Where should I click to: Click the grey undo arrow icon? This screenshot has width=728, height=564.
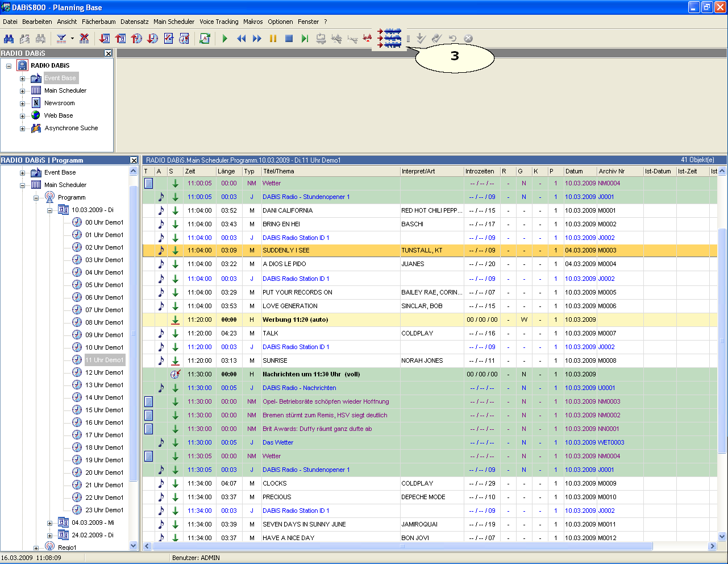(452, 39)
